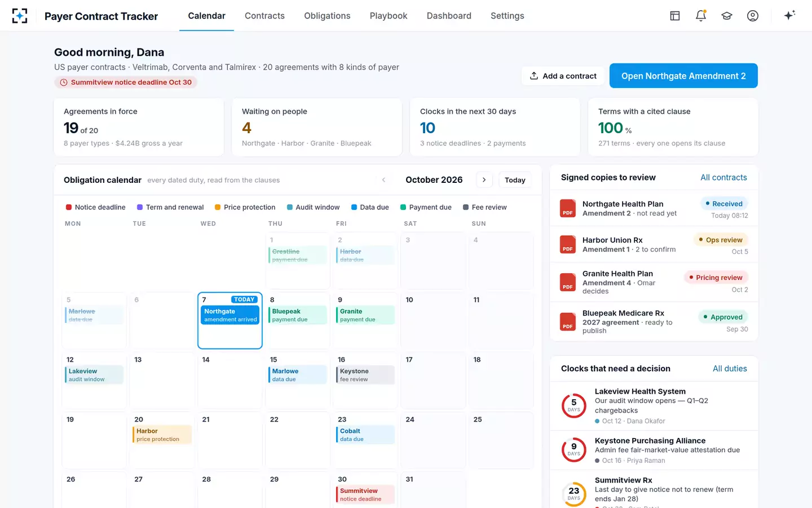Toggle the Data due legend filter
This screenshot has height=508, width=812.
[x=370, y=207]
